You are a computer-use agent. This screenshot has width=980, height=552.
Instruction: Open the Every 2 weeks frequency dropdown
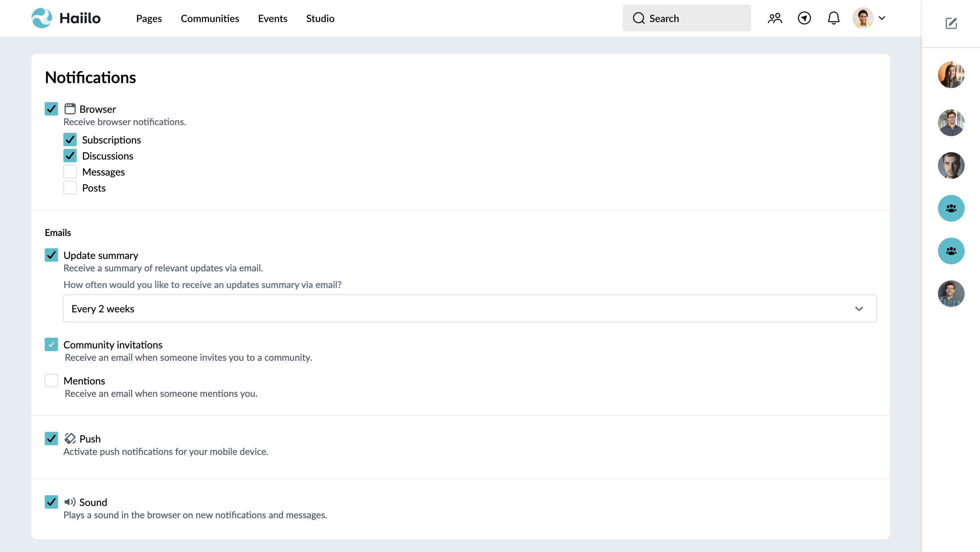[x=470, y=308]
